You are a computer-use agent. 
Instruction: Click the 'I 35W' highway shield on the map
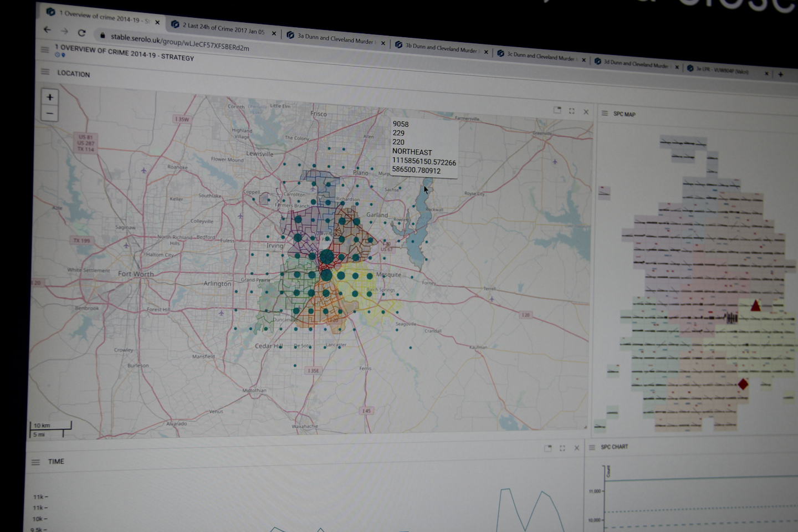[x=182, y=119]
